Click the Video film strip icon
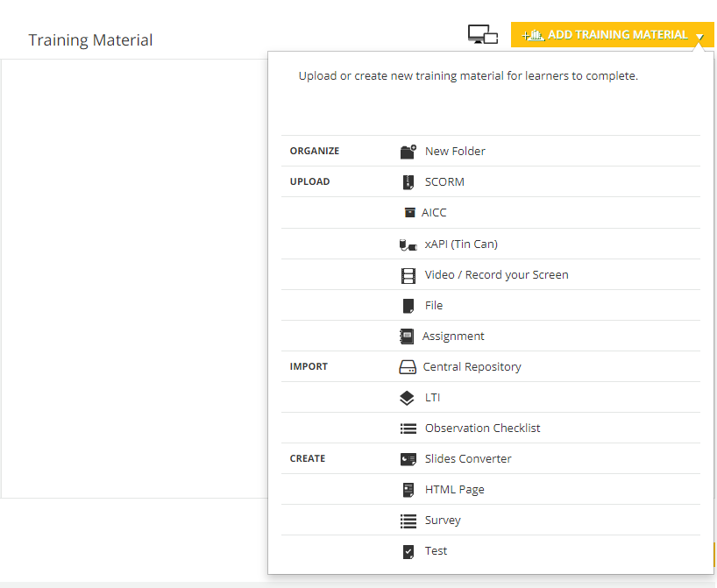717x588 pixels. click(x=408, y=275)
